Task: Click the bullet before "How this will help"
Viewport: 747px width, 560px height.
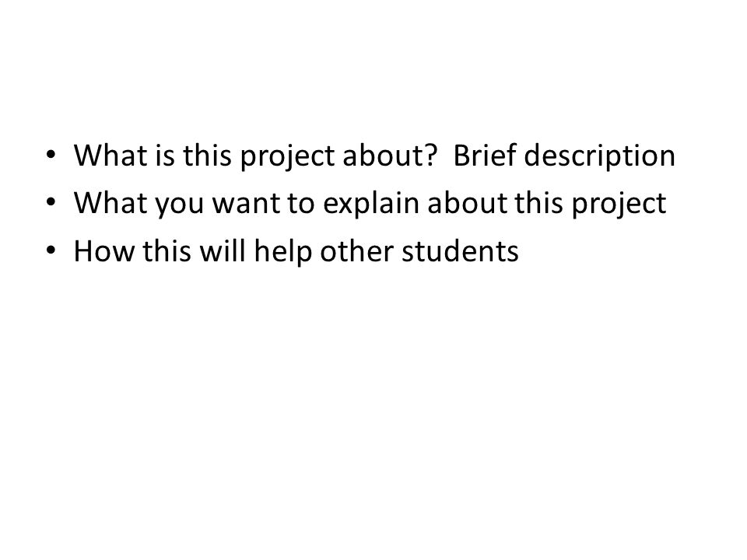Action: [x=51, y=250]
